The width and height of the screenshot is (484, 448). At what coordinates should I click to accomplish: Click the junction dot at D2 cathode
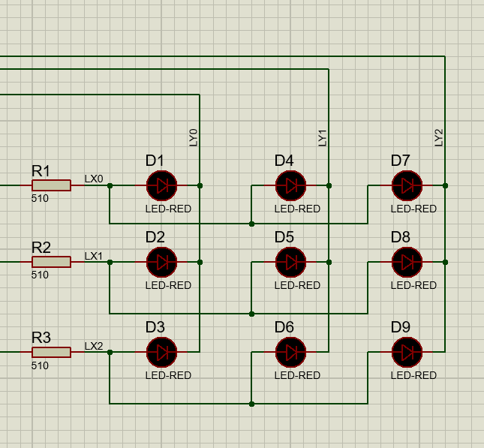tap(200, 262)
